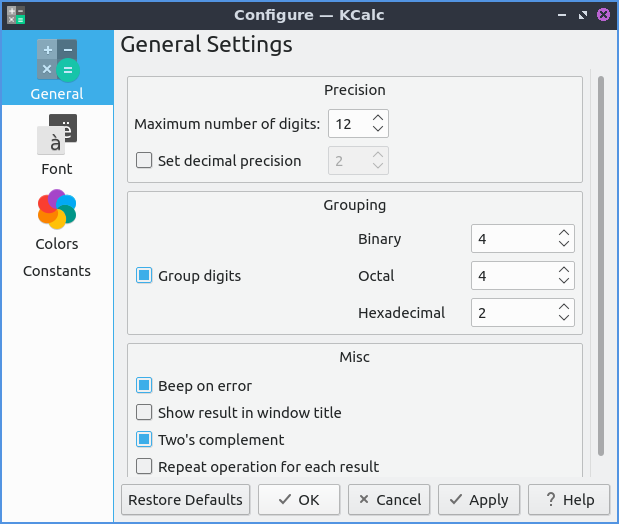Increase the Hexadecimal grouping value

pos(564,307)
